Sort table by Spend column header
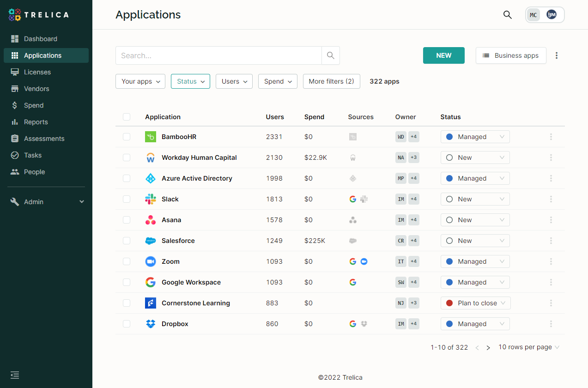The width and height of the screenshot is (588, 388). click(x=314, y=117)
